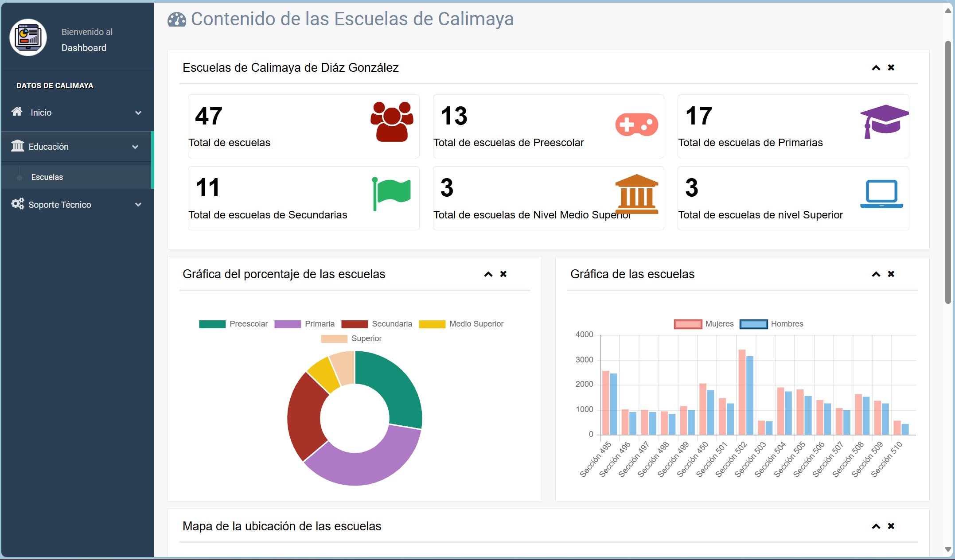Click the 47 total schools number
The height and width of the screenshot is (560, 955).
coord(209,116)
